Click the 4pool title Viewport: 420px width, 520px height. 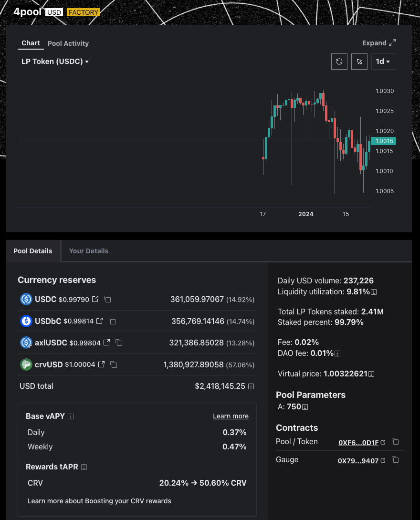[27, 11]
